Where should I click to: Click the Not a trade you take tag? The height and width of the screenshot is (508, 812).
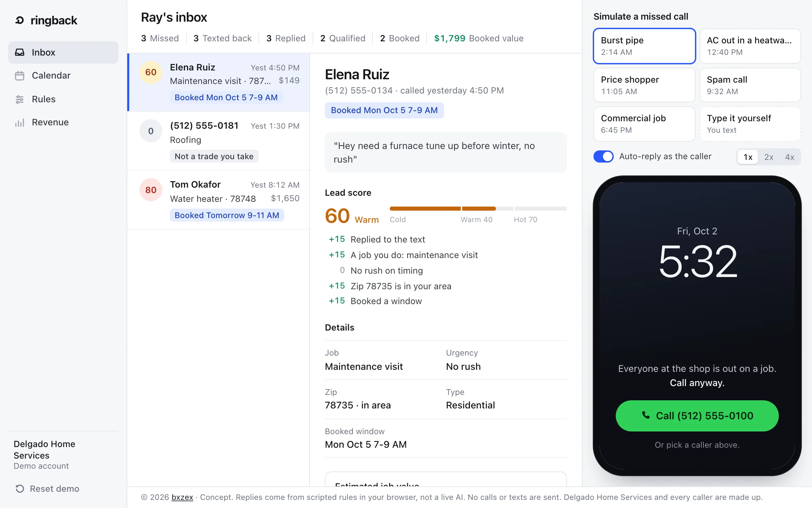[x=214, y=156]
